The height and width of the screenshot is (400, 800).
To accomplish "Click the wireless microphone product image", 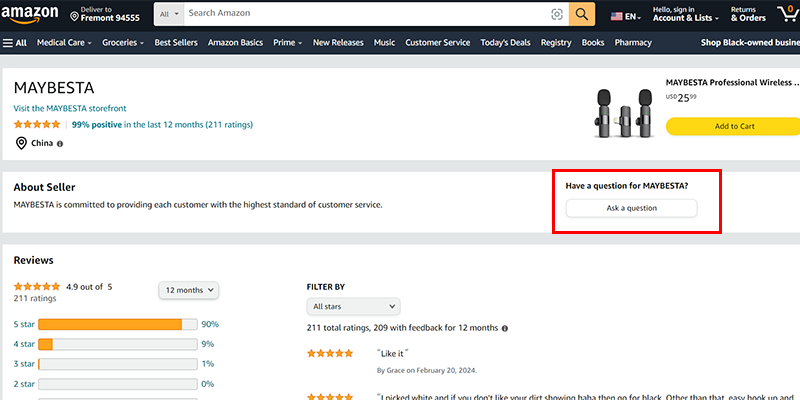I will point(624,113).
